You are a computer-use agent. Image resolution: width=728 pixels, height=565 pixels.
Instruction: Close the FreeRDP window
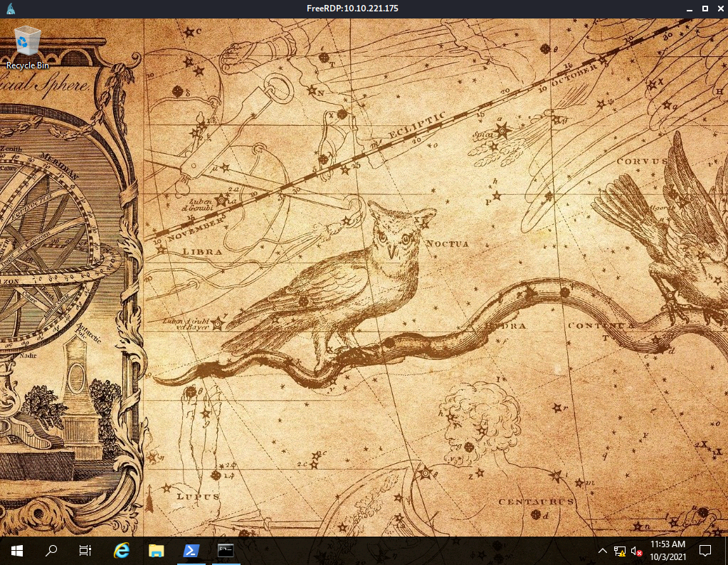tap(721, 9)
